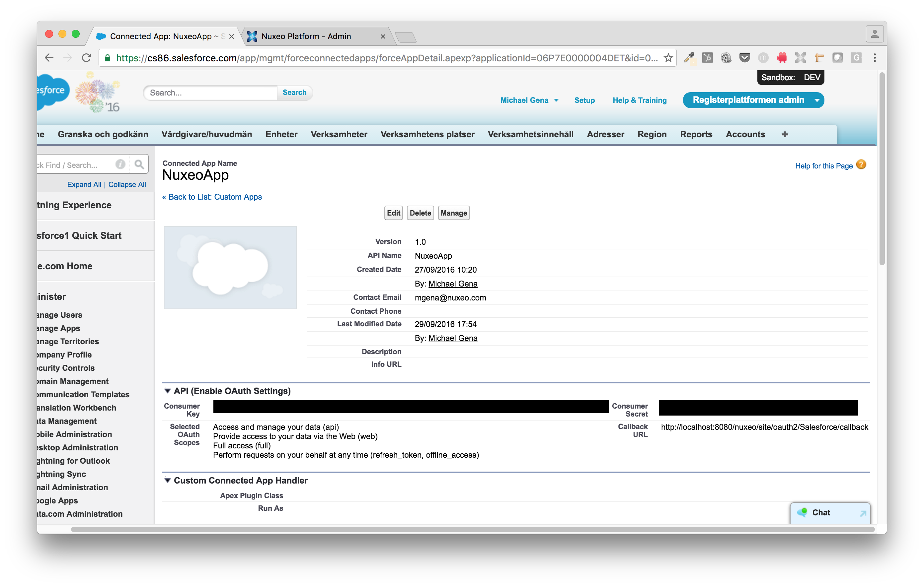Click the header Search button
Image resolution: width=924 pixels, height=587 pixels.
(x=294, y=93)
